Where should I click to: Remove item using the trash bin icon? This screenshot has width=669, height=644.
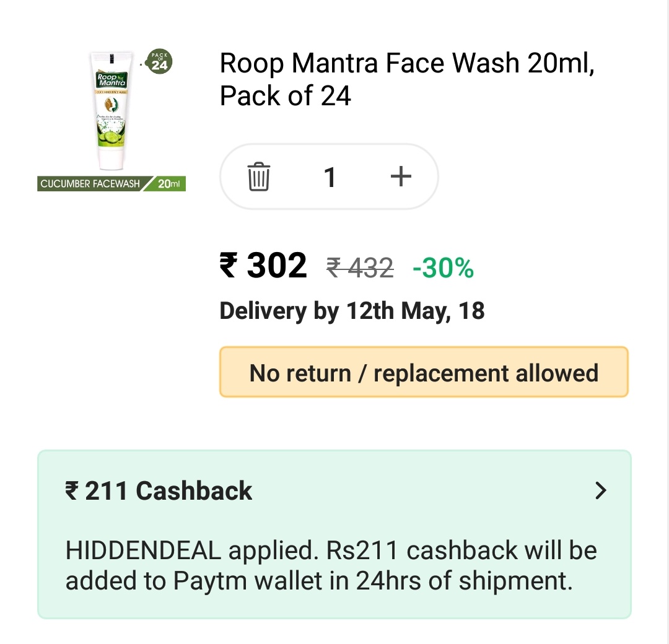(x=258, y=176)
